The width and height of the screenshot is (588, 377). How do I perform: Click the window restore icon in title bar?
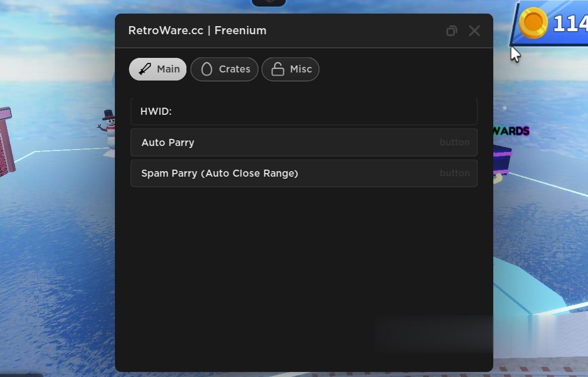click(451, 31)
